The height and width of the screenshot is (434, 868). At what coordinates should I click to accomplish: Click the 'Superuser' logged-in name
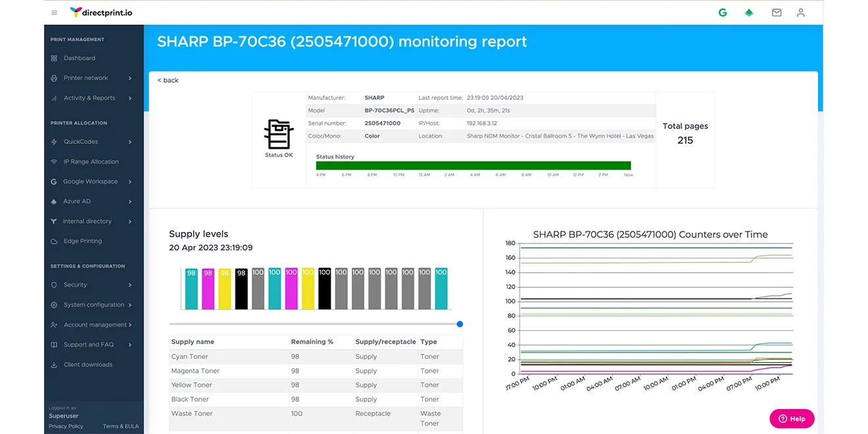point(64,416)
